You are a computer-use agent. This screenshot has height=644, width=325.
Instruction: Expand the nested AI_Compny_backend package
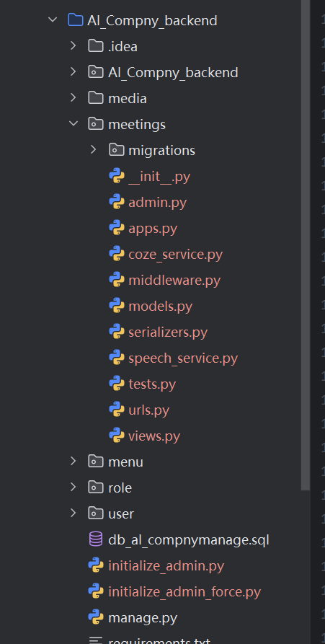(73, 72)
